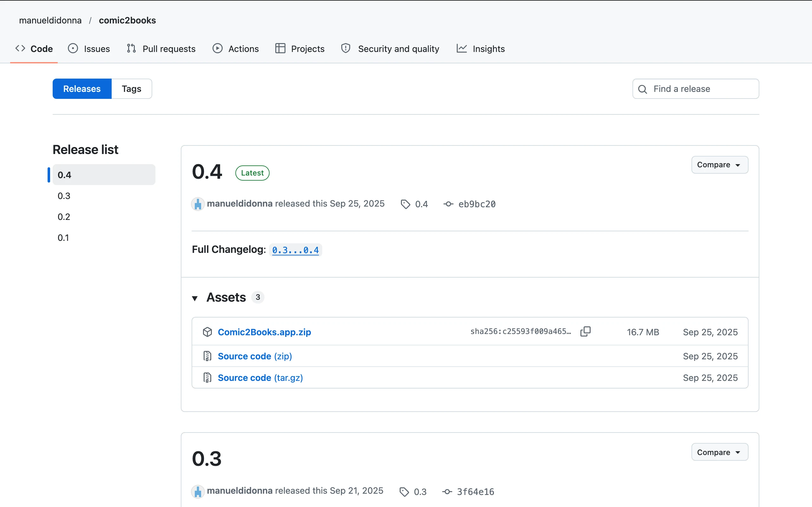Click the tag icon for the 0.4 release
Image resolution: width=812 pixels, height=507 pixels.
click(405, 204)
